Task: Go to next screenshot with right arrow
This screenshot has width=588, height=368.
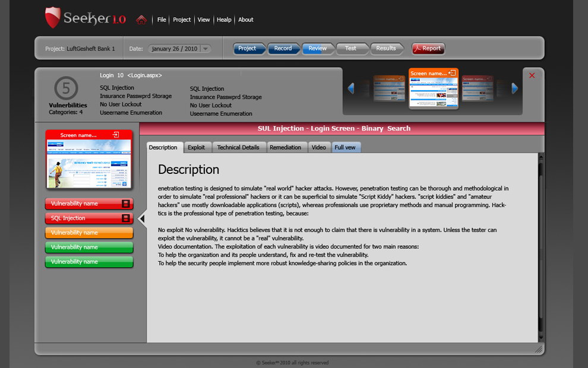Action: (515, 88)
